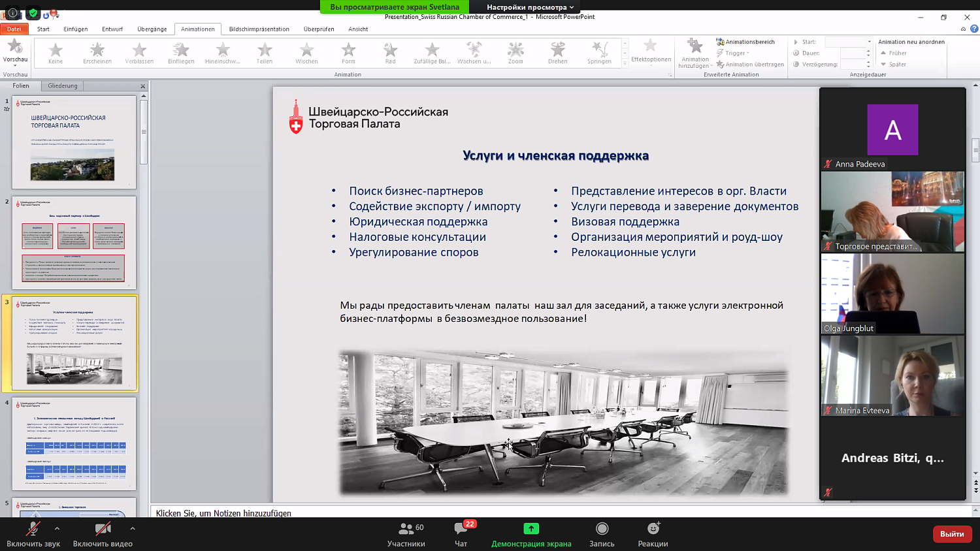Image resolution: width=980 pixels, height=551 pixels.
Task: Move animation earlier with Früher
Action: (x=894, y=53)
